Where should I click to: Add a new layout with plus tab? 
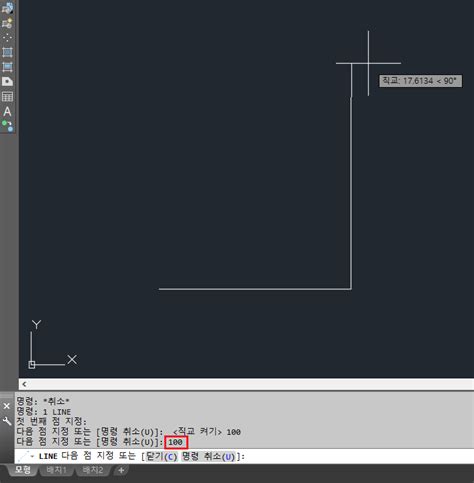pos(121,470)
